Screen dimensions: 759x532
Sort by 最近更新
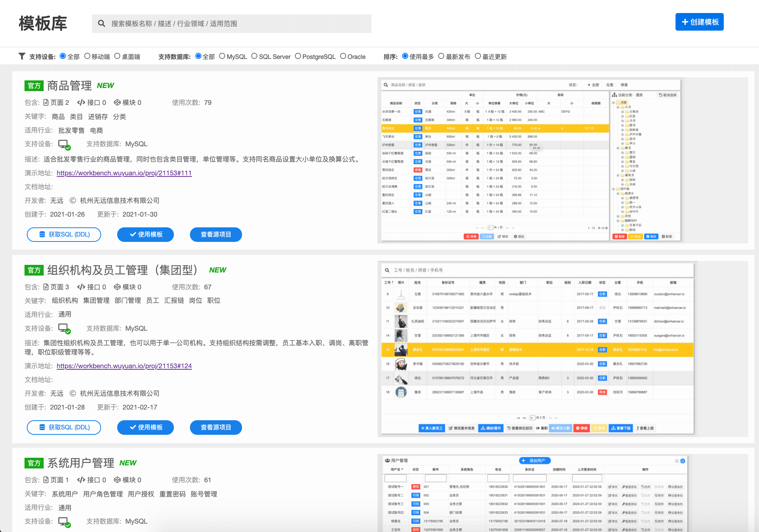coord(478,56)
